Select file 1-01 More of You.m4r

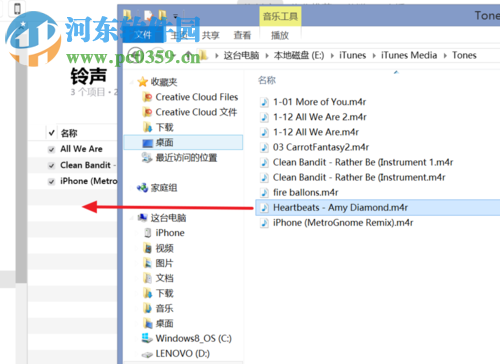click(x=319, y=102)
